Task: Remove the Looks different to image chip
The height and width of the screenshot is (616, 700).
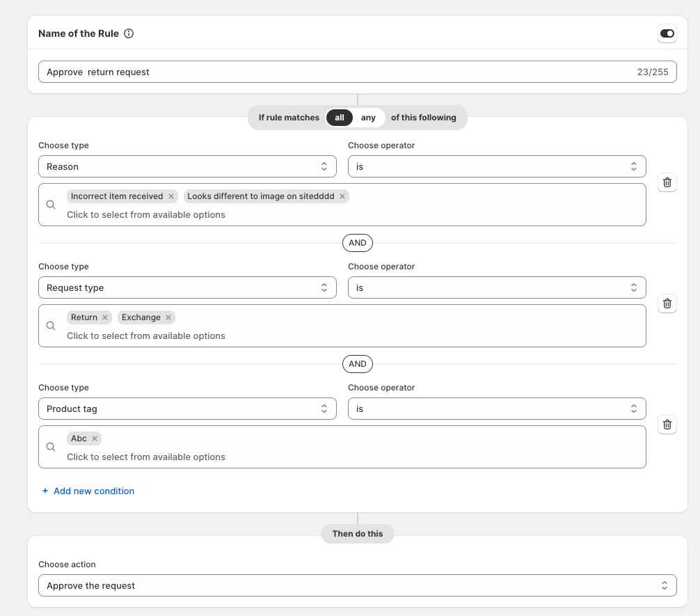Action: 342,196
